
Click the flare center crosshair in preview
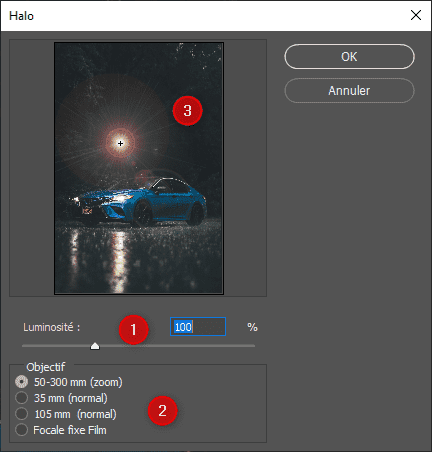click(120, 144)
